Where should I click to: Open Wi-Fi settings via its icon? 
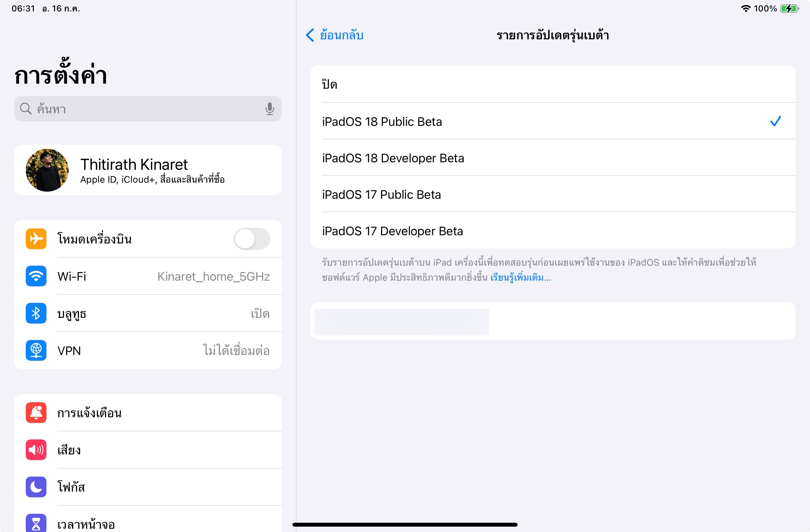36,276
